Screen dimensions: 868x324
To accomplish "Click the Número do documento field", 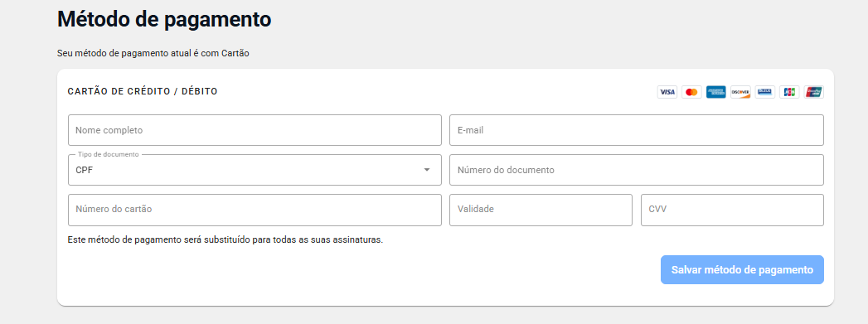I will pyautogui.click(x=637, y=170).
